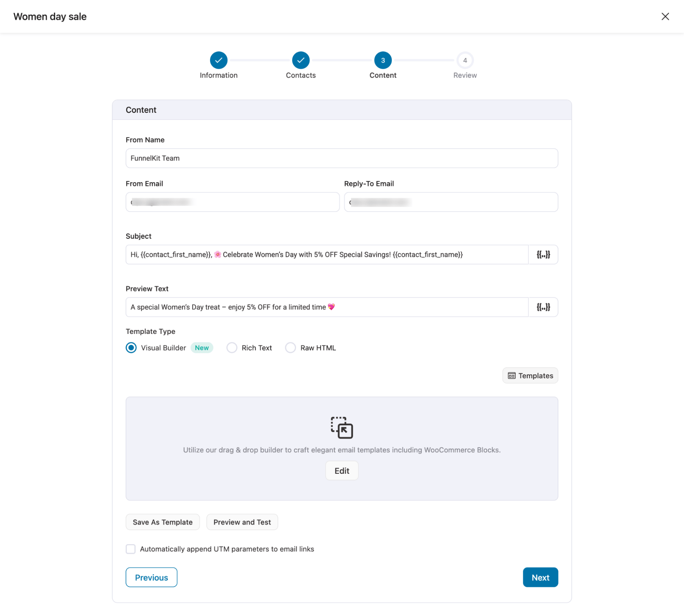Click the drag and drop builder icon
Screen dimensions: 684x616
coord(341,427)
